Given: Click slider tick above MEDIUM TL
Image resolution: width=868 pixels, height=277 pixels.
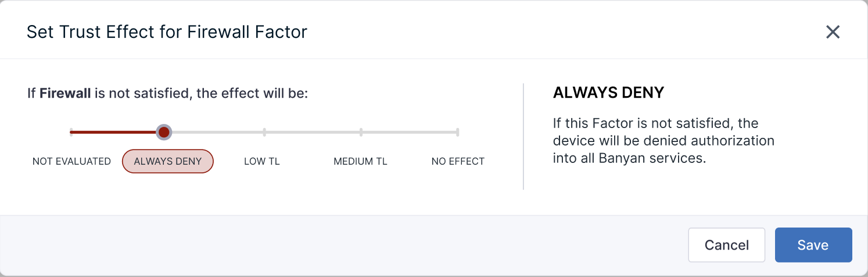Looking at the screenshot, I should (361, 132).
